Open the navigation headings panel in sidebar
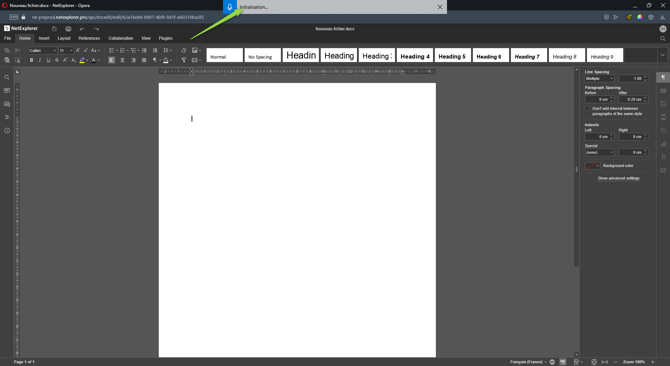670x366 pixels. (7, 117)
